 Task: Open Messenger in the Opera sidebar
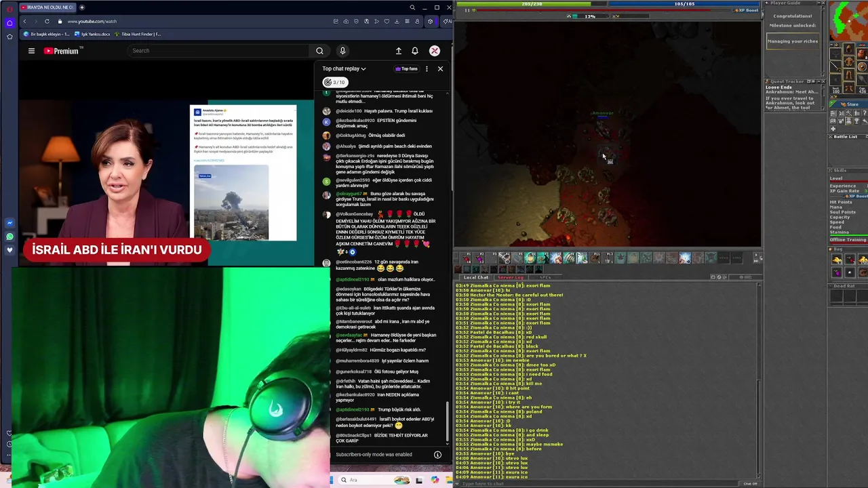pos(9,223)
